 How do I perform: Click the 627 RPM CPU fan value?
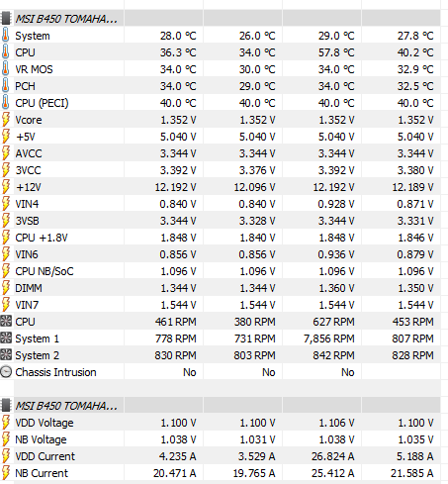333,322
